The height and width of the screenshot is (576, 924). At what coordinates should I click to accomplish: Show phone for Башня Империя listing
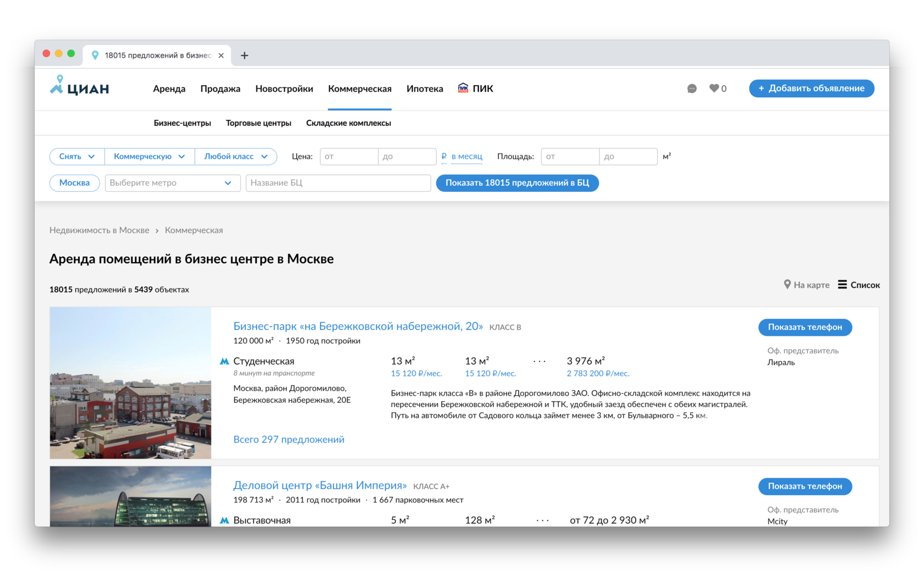tap(805, 486)
